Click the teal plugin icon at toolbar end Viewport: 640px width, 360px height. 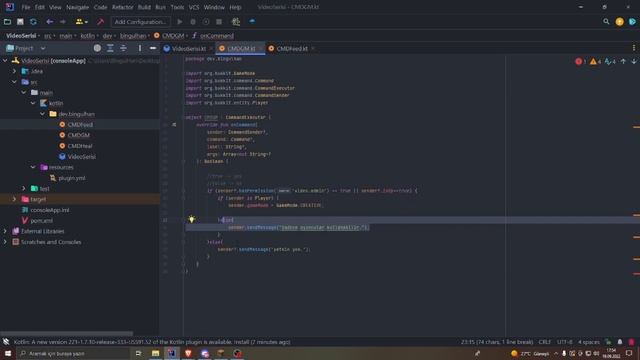pos(632,22)
